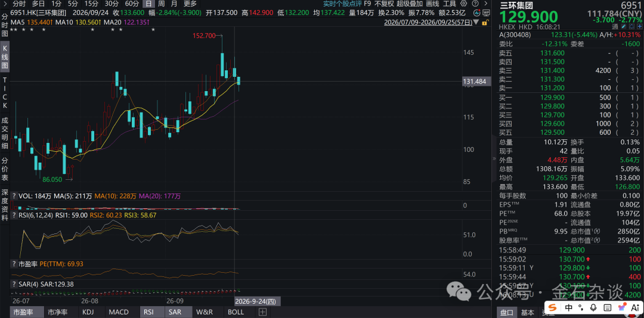Image resolution: width=644 pixels, height=318 pixels.
Task: Select the 日 daily period
Action: pyautogui.click(x=148, y=4)
